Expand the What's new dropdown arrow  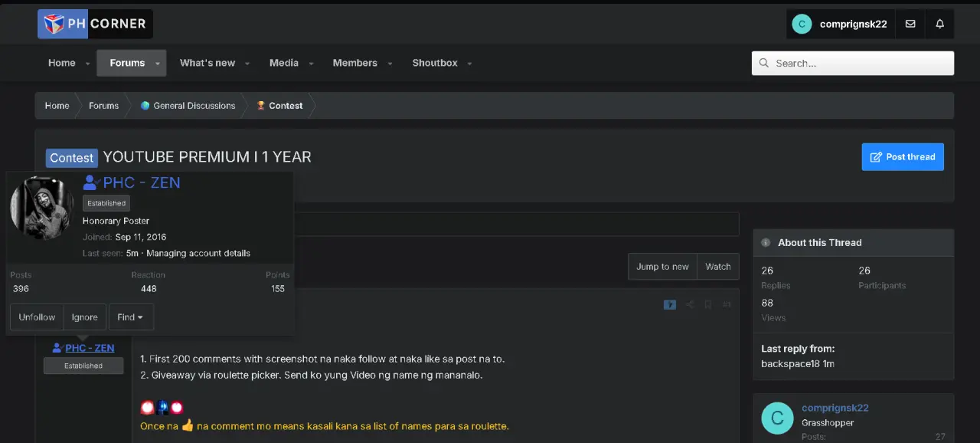247,64
